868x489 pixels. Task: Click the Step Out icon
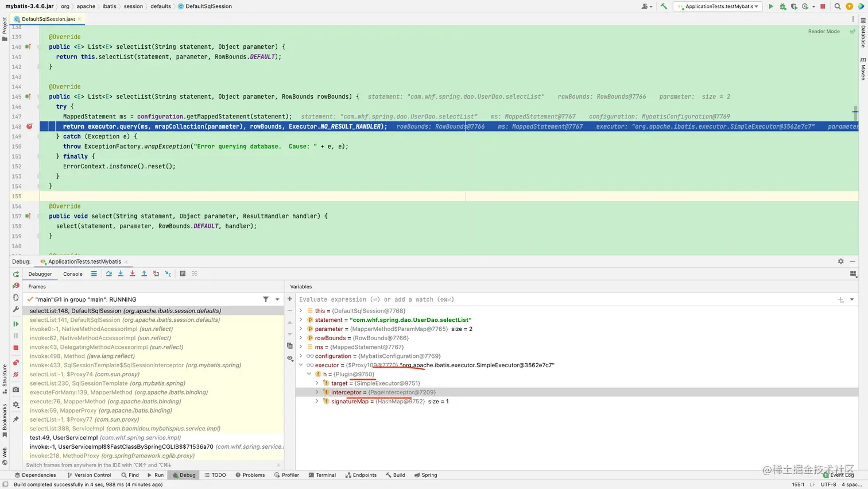point(144,274)
